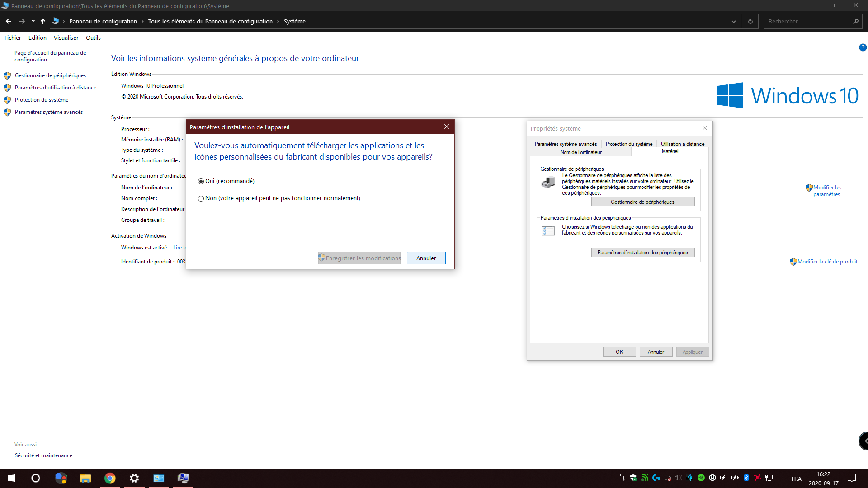This screenshot has height=488, width=868.
Task: Expand the address bar history dropdown
Action: [x=734, y=21]
